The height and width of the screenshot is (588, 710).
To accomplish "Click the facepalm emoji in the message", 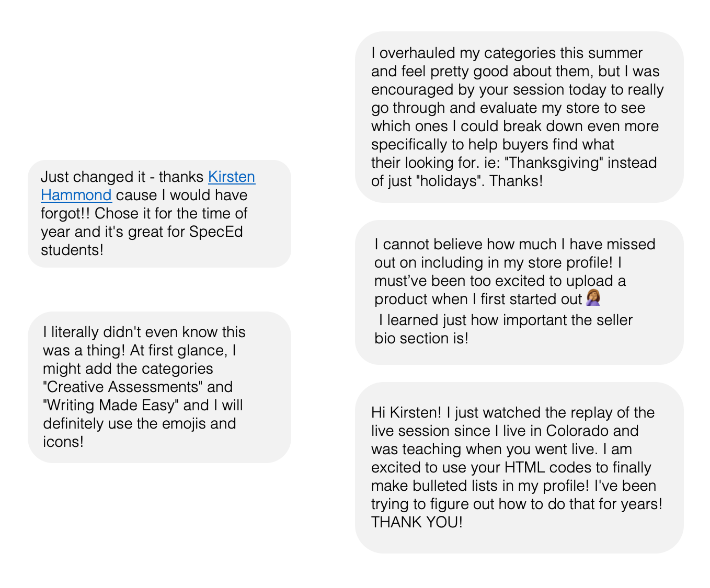I will tap(593, 298).
